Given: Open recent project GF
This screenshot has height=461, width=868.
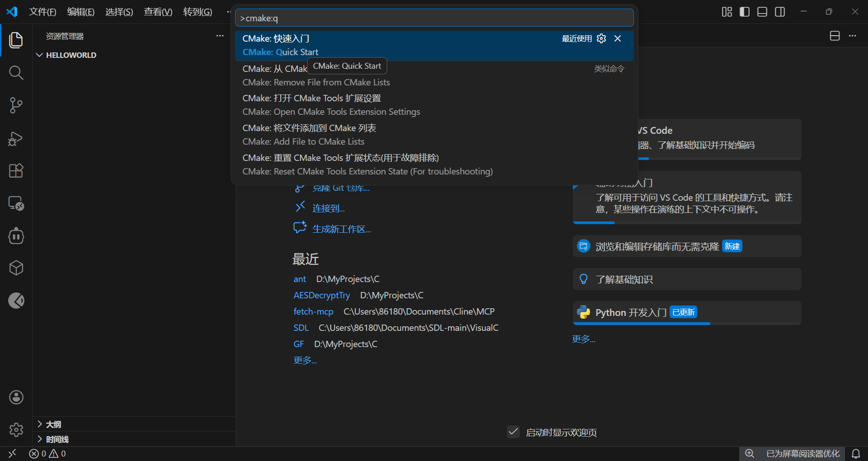Looking at the screenshot, I should (x=299, y=344).
